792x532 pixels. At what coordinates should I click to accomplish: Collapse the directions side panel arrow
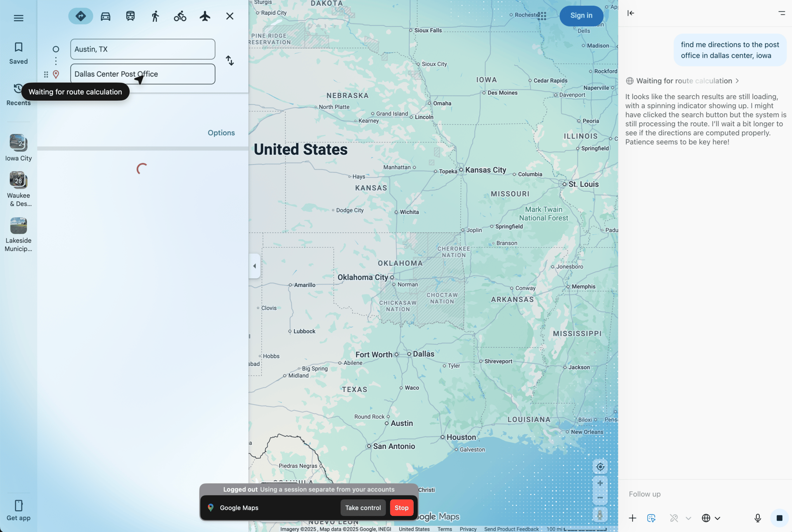coord(255,266)
